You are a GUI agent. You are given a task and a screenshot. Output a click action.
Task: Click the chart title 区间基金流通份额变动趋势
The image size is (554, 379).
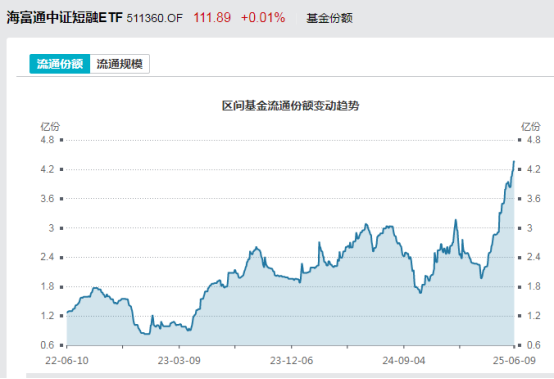pos(290,106)
